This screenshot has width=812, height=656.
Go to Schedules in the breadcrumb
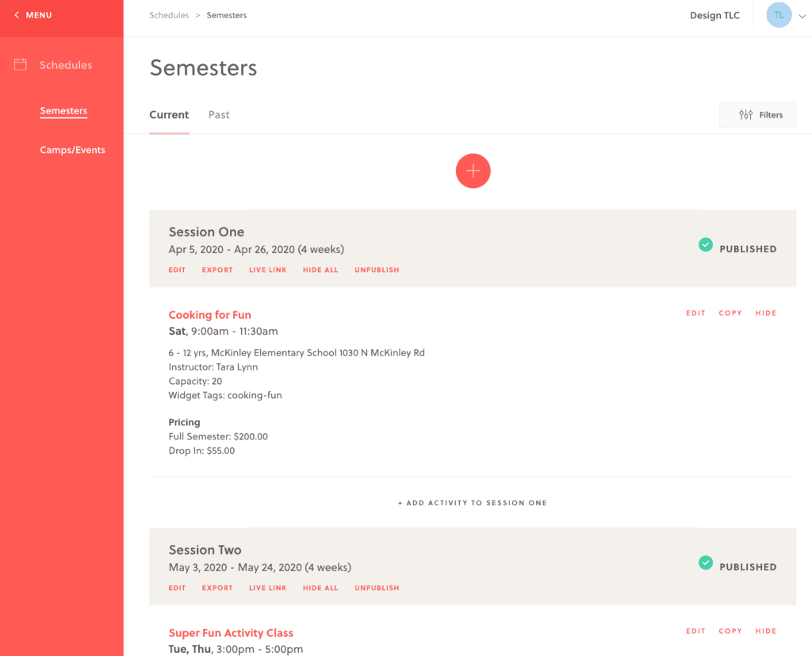coord(169,15)
